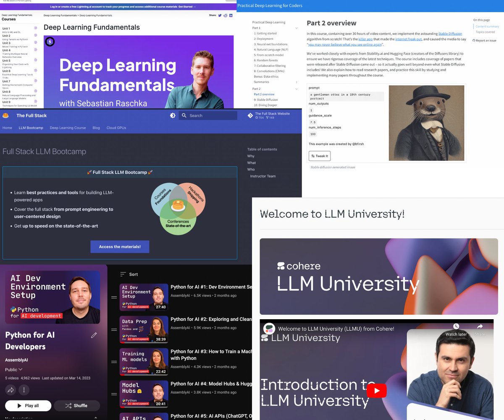Play the Introduction to LLM University video

[x=376, y=391]
